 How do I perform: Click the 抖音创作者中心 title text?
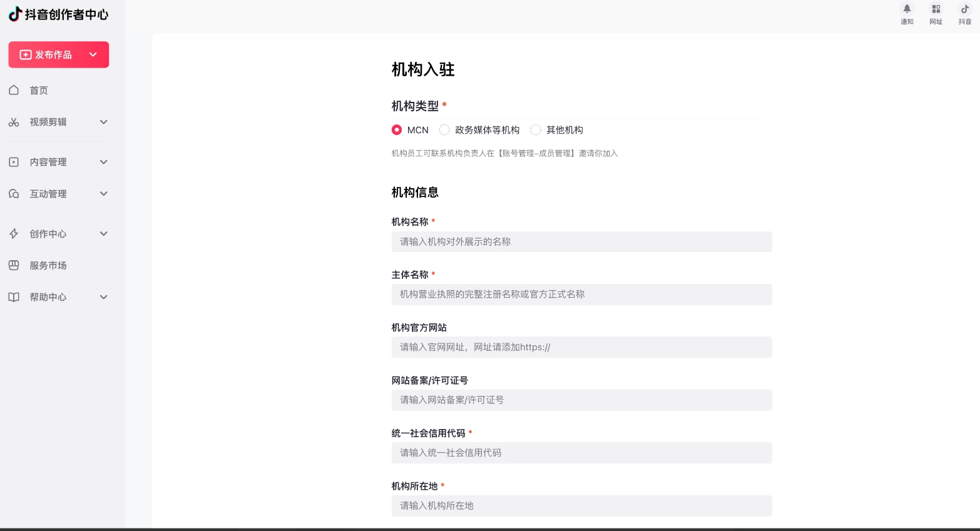pyautogui.click(x=66, y=14)
